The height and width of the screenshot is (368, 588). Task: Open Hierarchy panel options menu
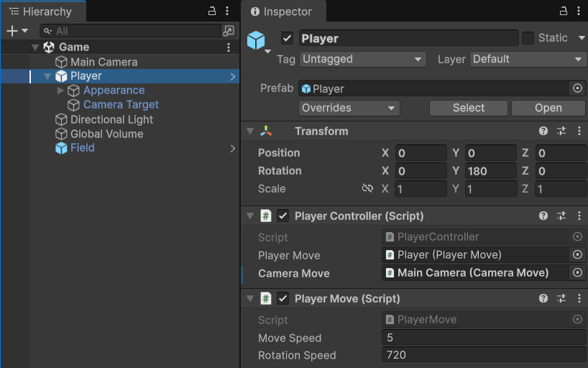[x=227, y=11]
